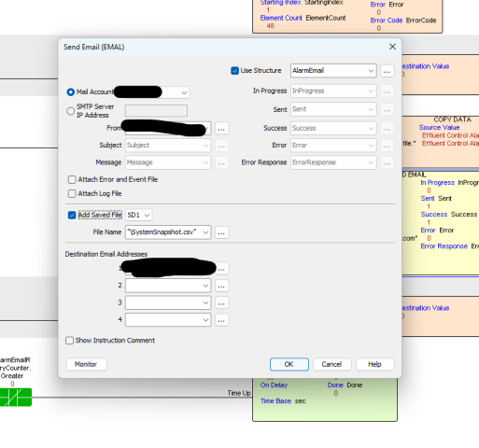This screenshot has width=479, height=448.
Task: Toggle Show Instruction Comment checkbox
Action: pyautogui.click(x=69, y=341)
